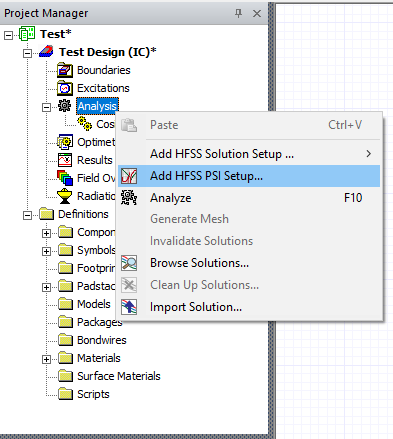Expand the Padstacks folder
The width and height of the screenshot is (393, 439).
pos(47,287)
